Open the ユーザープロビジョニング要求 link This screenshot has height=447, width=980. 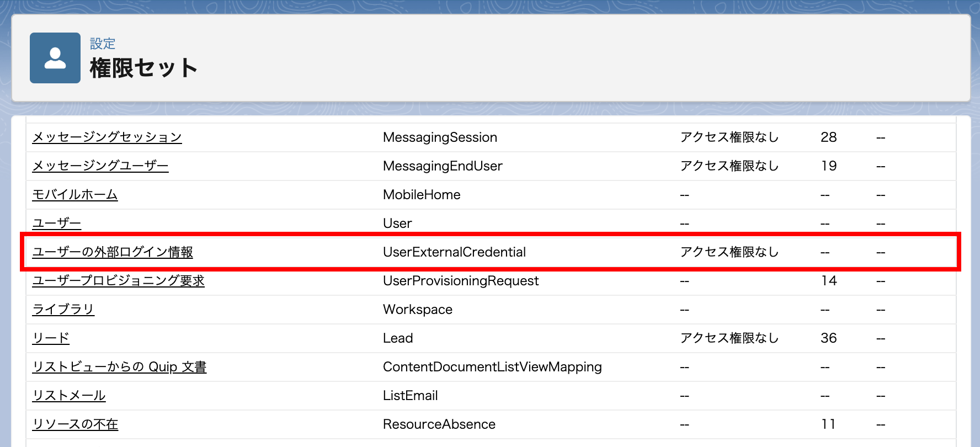tap(119, 281)
